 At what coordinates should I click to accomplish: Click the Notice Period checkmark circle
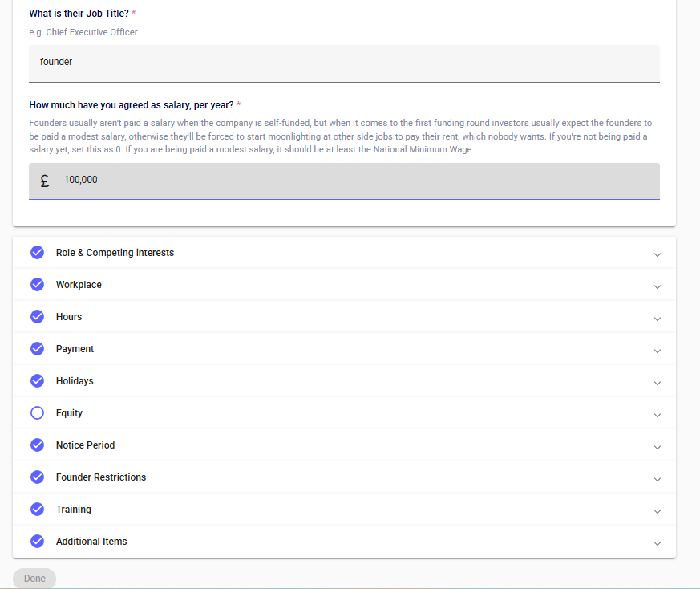(37, 445)
